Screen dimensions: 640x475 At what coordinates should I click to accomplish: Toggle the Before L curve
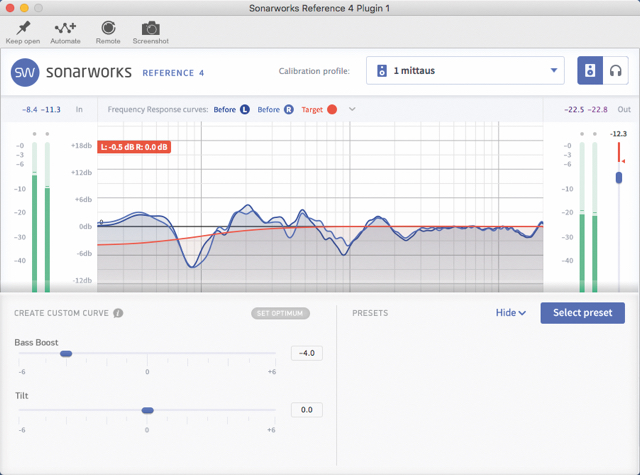[x=244, y=109]
